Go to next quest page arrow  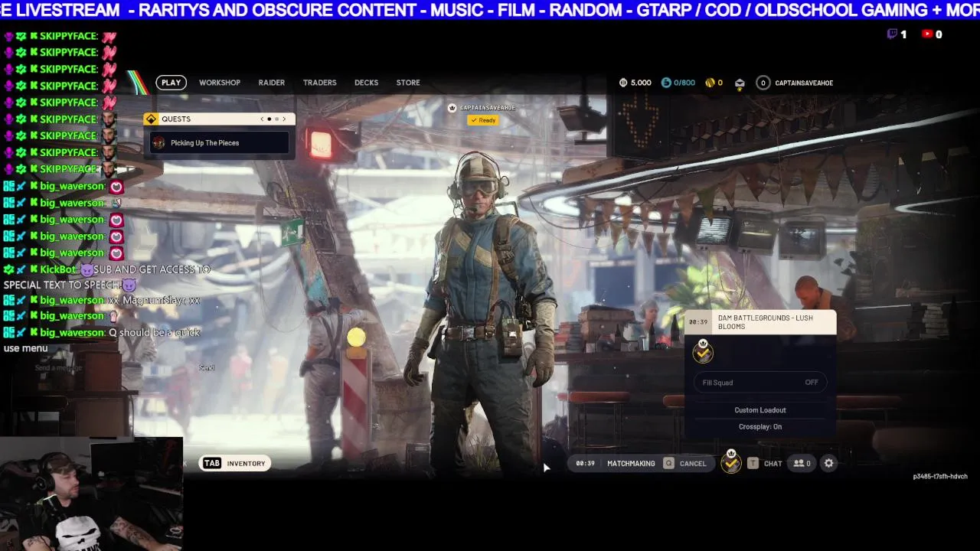point(284,119)
